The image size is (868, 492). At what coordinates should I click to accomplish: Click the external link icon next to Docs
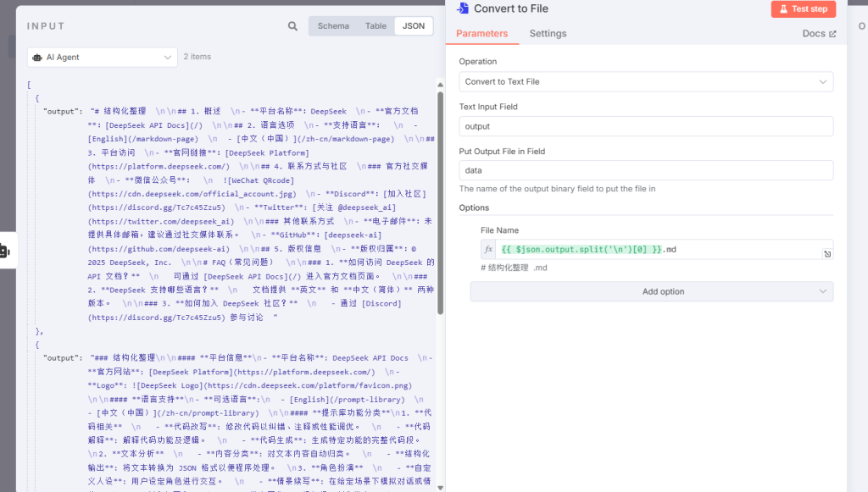click(832, 34)
